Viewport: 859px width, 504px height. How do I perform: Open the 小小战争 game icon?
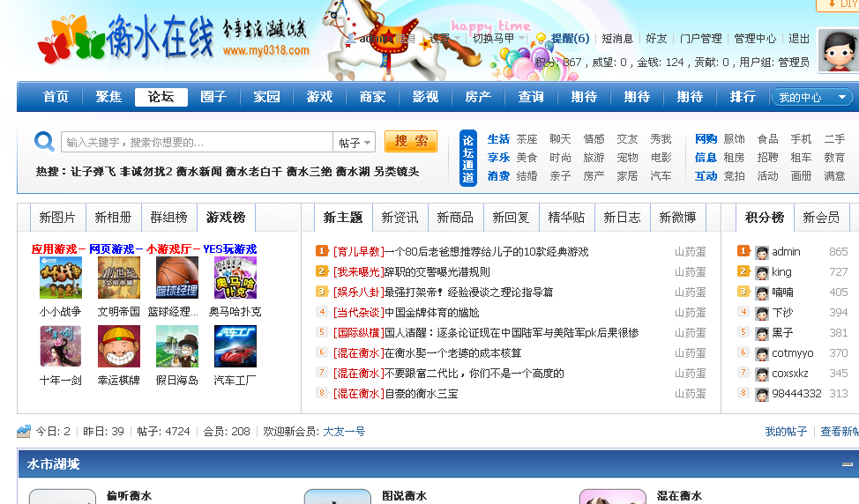click(61, 278)
